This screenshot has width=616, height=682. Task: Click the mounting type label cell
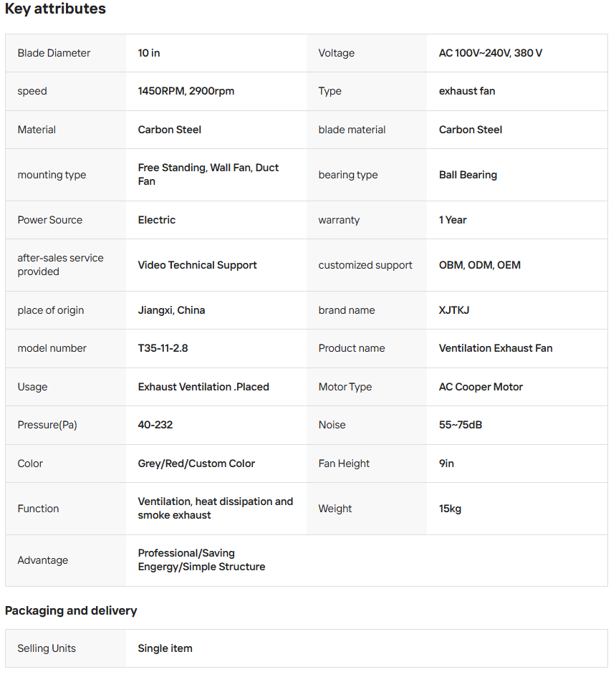click(x=66, y=175)
